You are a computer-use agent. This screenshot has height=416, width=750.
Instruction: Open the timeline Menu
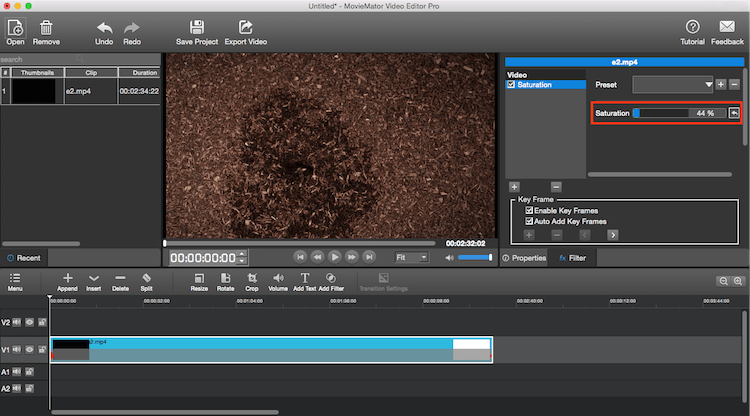[15, 282]
